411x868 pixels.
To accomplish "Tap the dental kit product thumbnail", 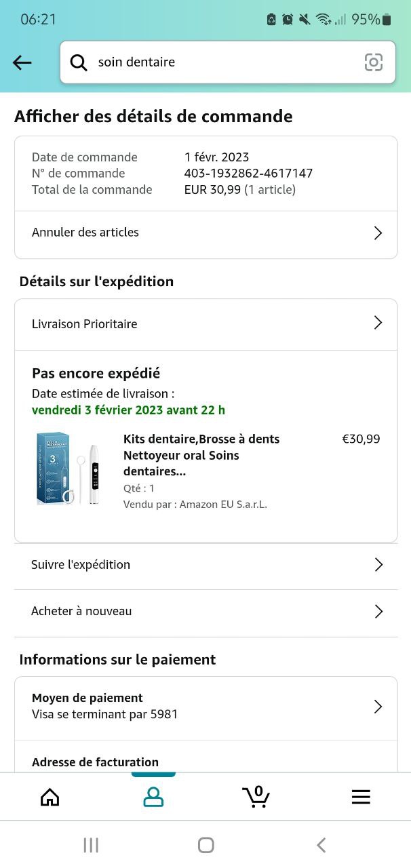I will (x=68, y=469).
